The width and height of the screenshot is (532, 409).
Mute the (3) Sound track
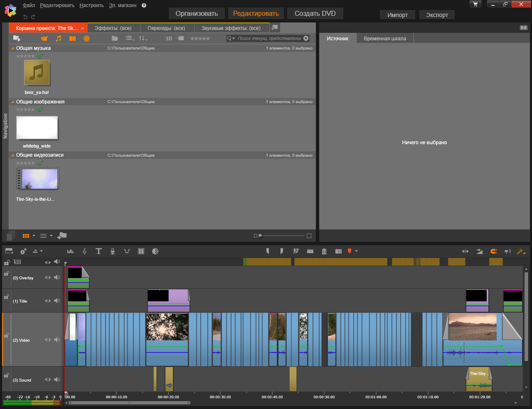pyautogui.click(x=57, y=379)
